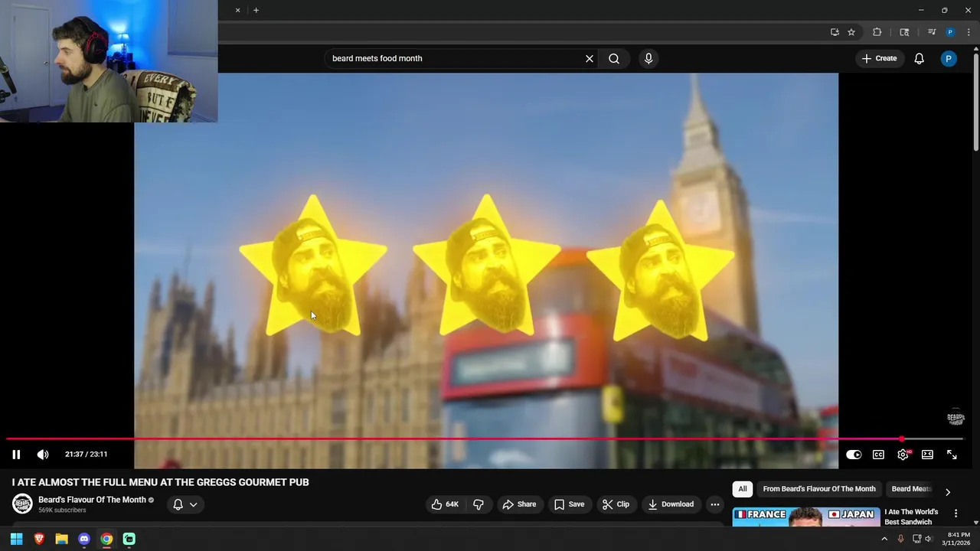Open File Explorer from the taskbar
The width and height of the screenshot is (980, 551).
[61, 539]
